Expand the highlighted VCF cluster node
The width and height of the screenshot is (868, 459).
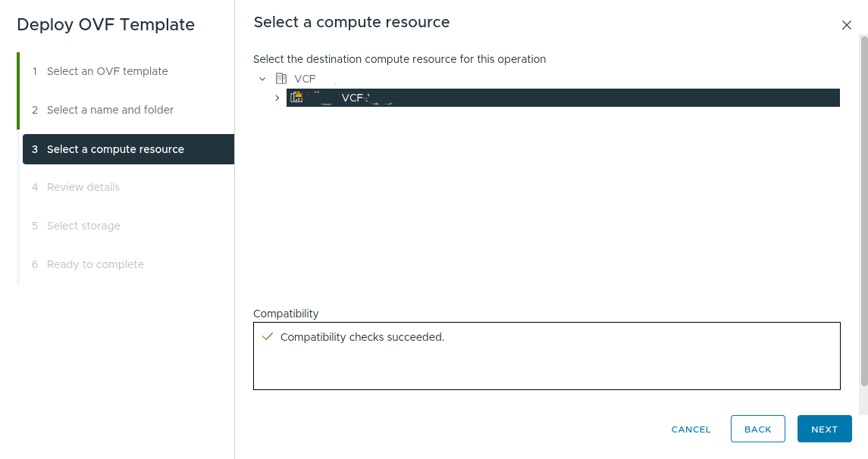point(277,97)
